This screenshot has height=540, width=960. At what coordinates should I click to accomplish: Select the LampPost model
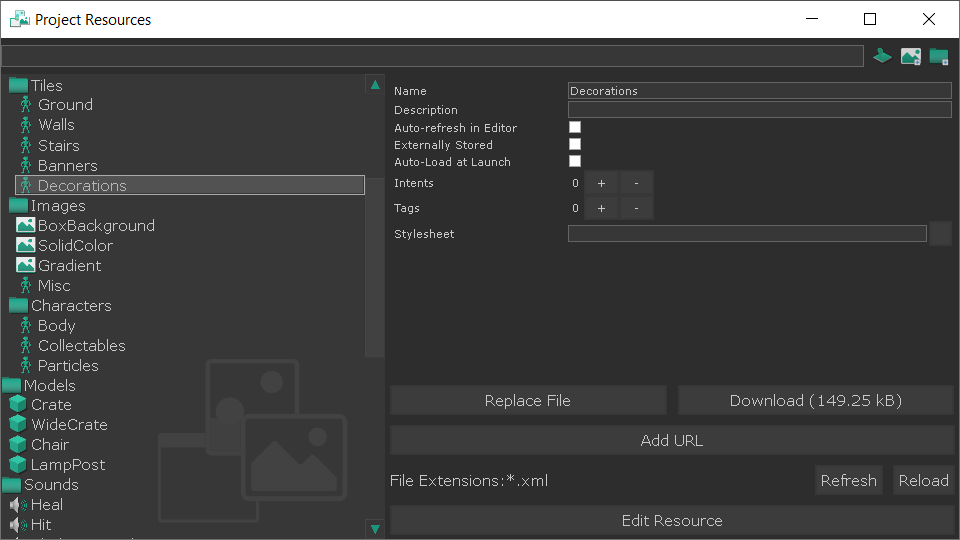click(58, 465)
